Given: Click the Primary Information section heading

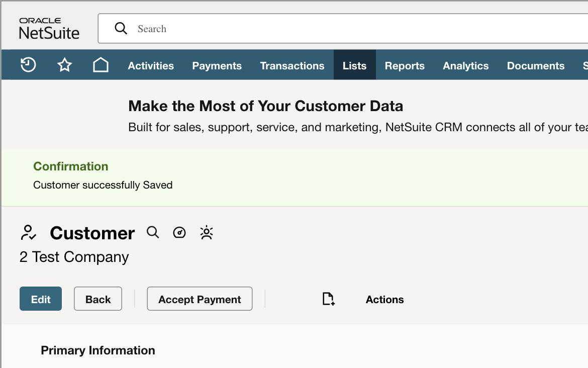Looking at the screenshot, I should [98, 350].
